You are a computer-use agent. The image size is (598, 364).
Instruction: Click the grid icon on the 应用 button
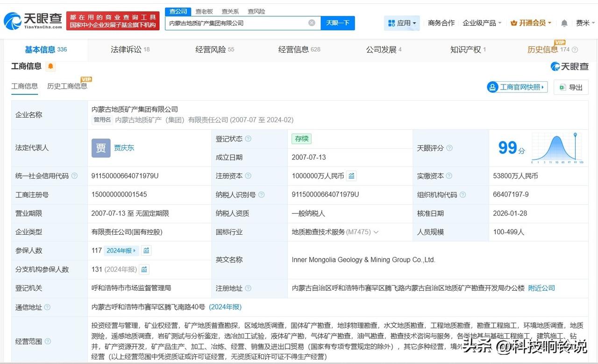point(392,23)
